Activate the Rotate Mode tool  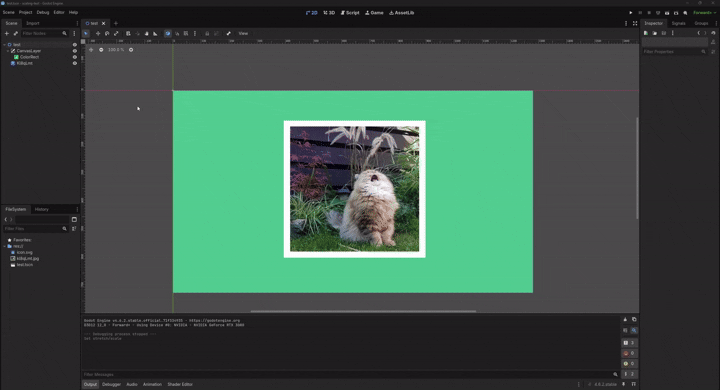pyautogui.click(x=107, y=34)
